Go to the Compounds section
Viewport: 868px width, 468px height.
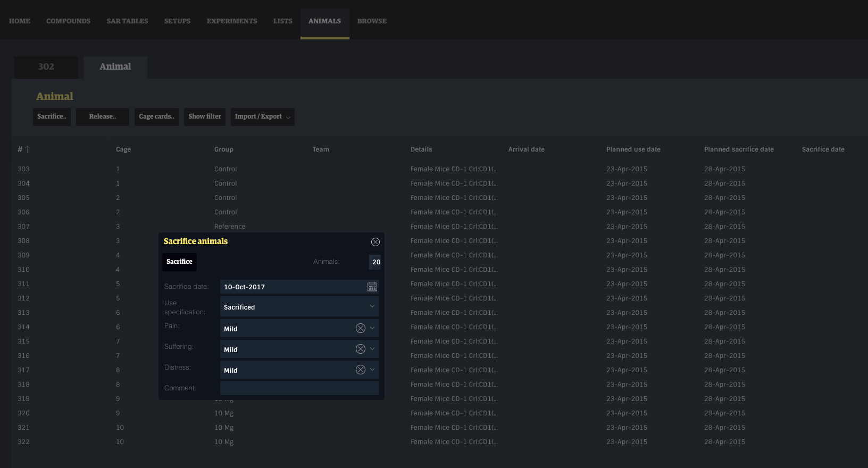click(x=68, y=21)
